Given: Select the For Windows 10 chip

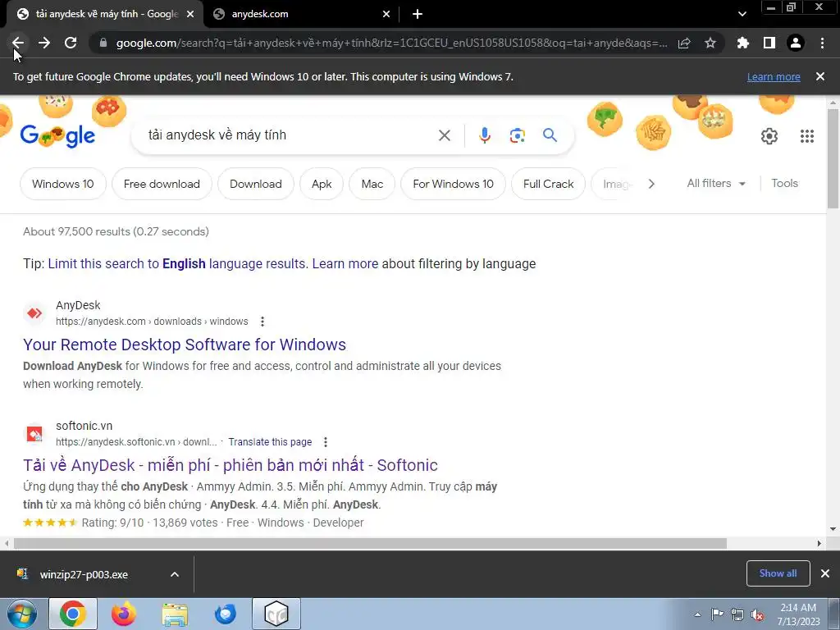Looking at the screenshot, I should [x=453, y=184].
